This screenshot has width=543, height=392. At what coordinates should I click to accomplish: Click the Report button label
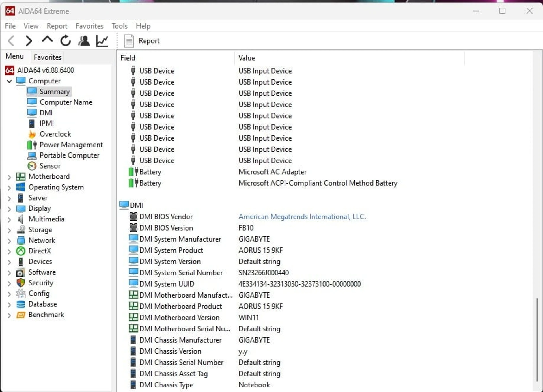(x=149, y=41)
